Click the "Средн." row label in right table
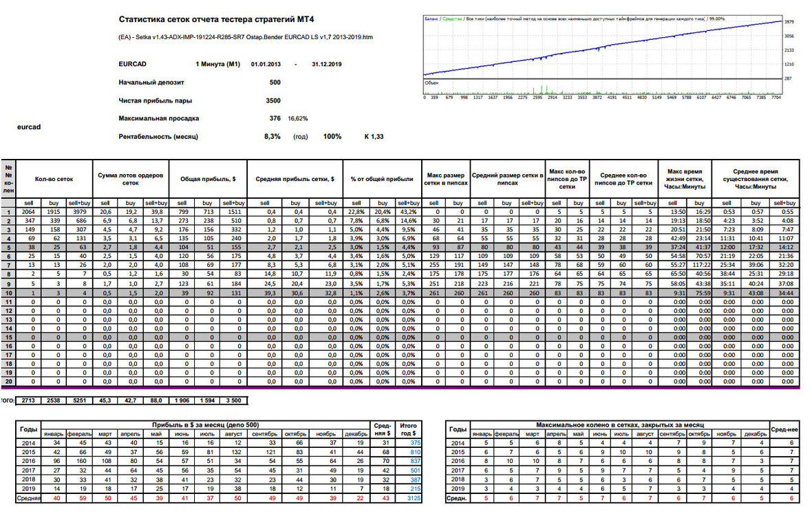This screenshot has width=812, height=516. pyautogui.click(x=458, y=498)
